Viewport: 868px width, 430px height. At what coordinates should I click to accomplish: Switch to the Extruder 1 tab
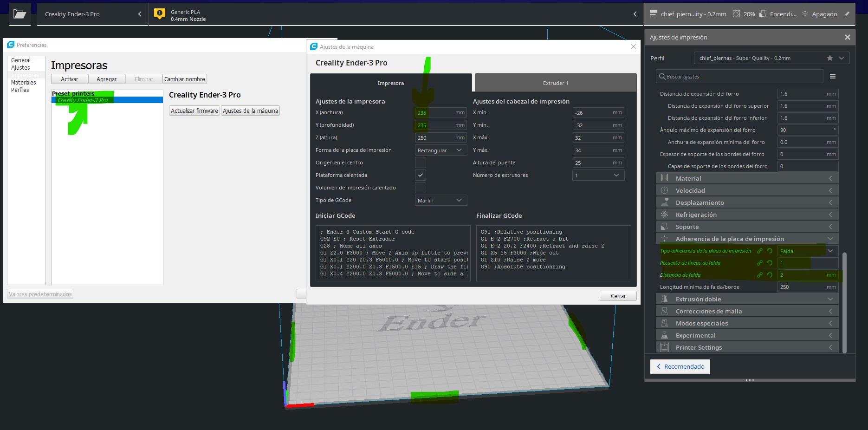coord(556,83)
